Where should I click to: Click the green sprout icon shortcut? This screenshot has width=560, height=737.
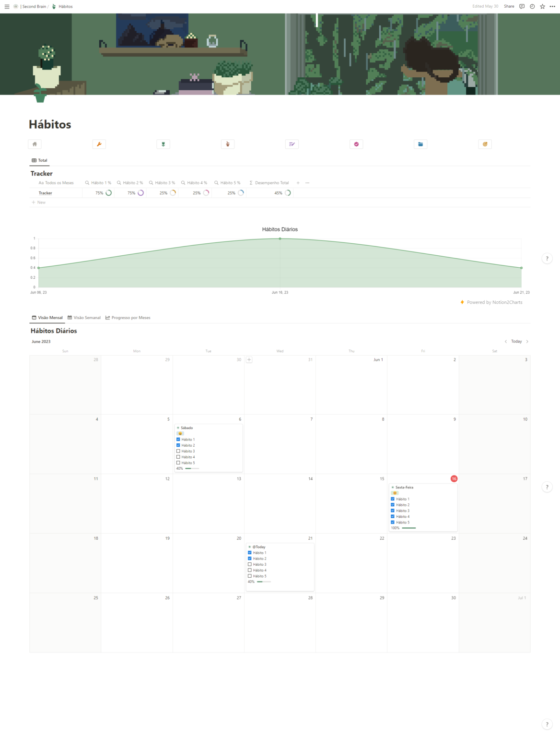pos(163,144)
